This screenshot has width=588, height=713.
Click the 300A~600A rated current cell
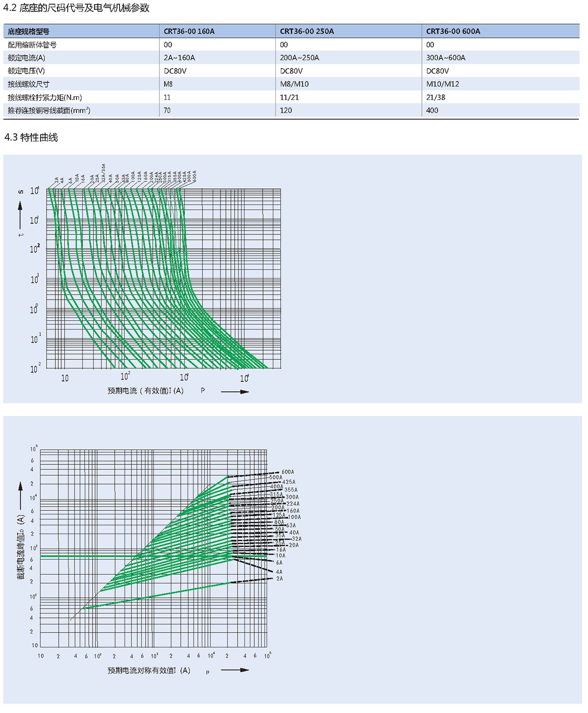pos(445,58)
